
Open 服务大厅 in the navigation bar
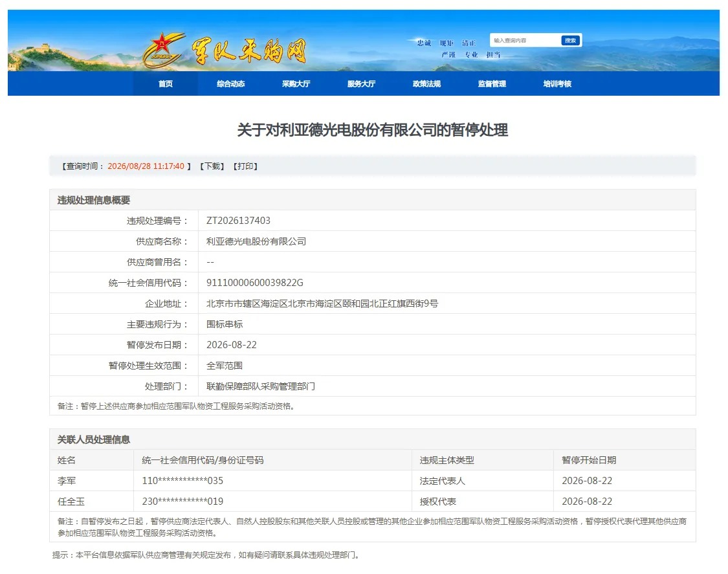coord(361,83)
